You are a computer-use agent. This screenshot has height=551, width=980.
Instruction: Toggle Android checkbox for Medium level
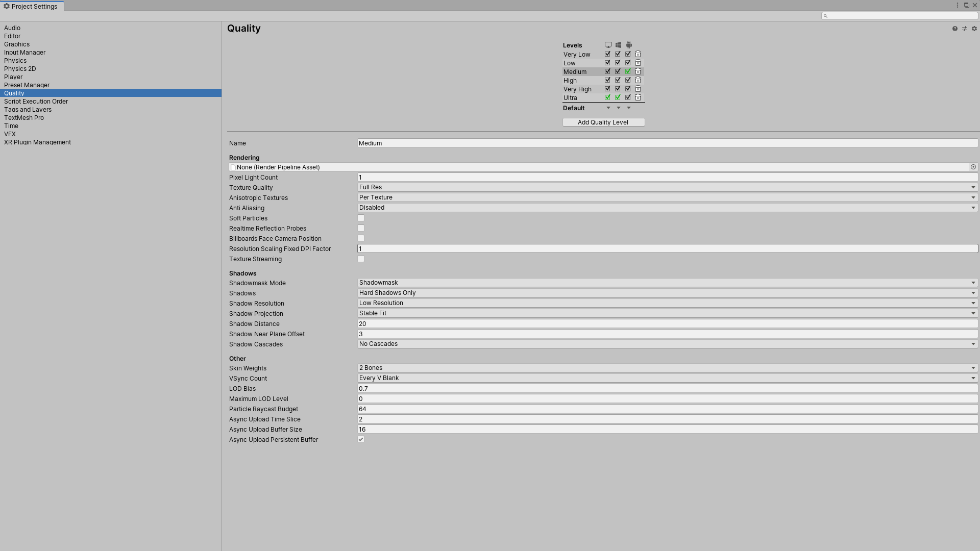click(628, 71)
